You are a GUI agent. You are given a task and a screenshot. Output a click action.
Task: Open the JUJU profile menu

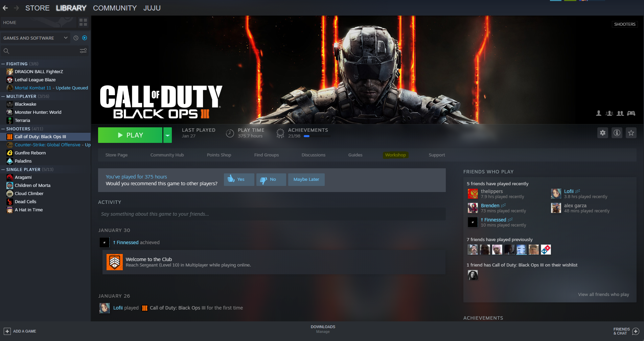pyautogui.click(x=152, y=8)
